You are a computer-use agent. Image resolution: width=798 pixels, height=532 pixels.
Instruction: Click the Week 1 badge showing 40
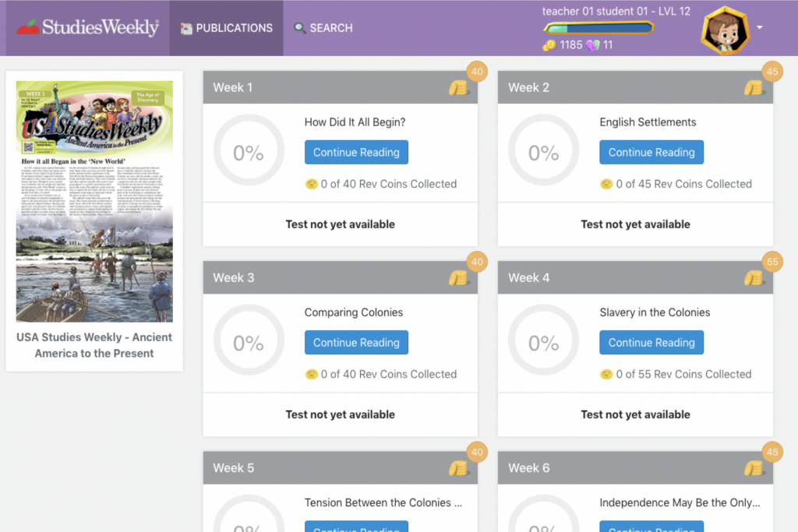pos(478,72)
